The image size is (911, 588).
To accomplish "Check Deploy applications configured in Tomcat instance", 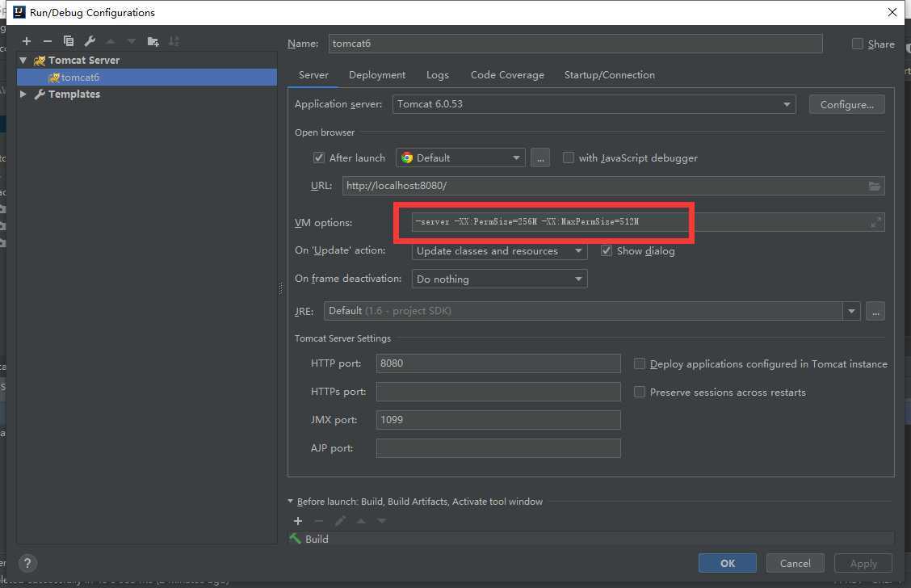I will [x=640, y=363].
